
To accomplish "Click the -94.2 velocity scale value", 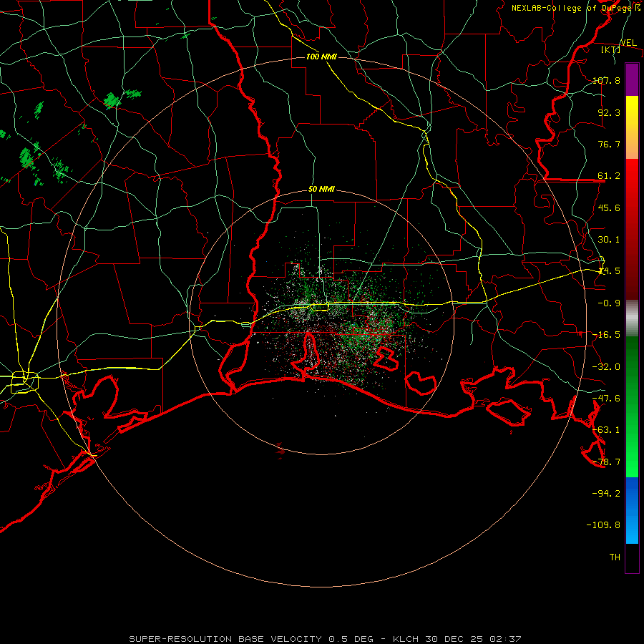I will point(606,493).
